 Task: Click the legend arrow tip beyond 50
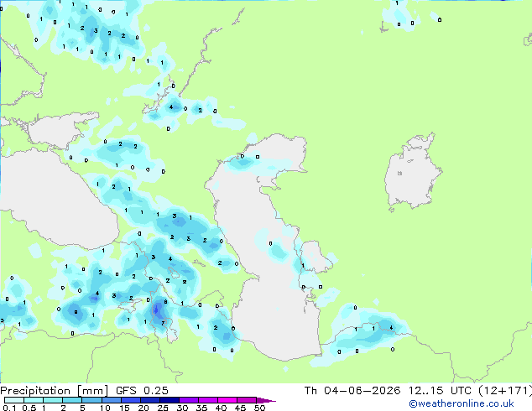click(266, 400)
